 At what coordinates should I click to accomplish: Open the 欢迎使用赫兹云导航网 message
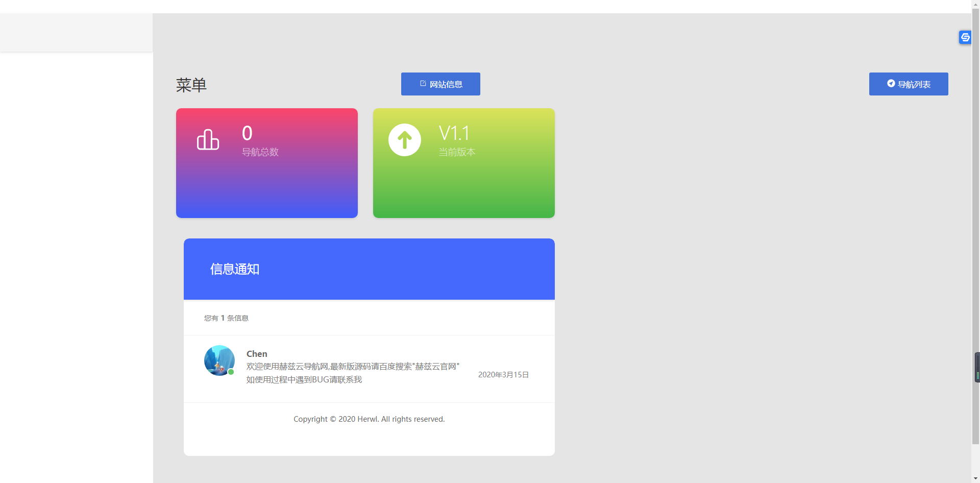353,367
